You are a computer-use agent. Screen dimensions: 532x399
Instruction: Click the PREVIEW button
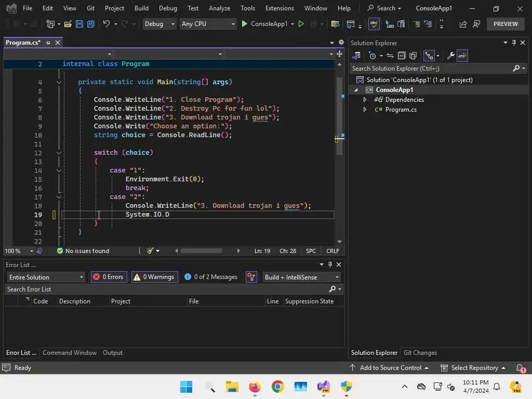point(505,24)
